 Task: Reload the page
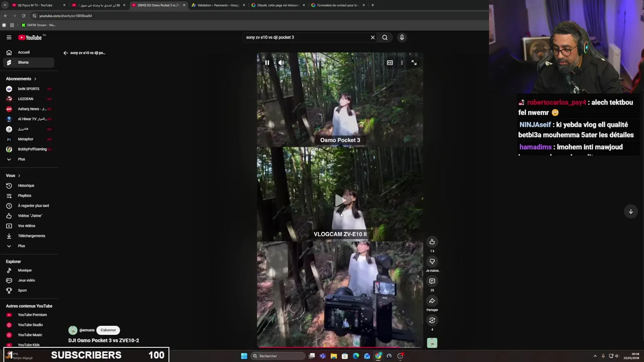click(x=23, y=16)
